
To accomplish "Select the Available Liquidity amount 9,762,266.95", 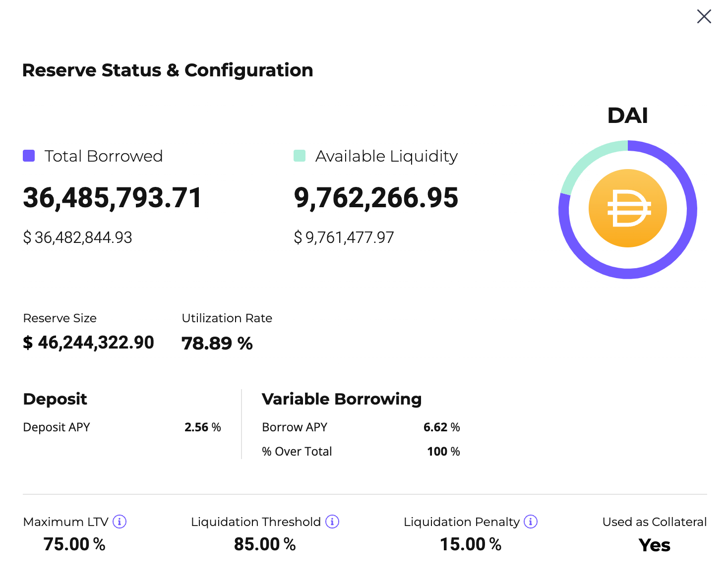I will point(376,198).
